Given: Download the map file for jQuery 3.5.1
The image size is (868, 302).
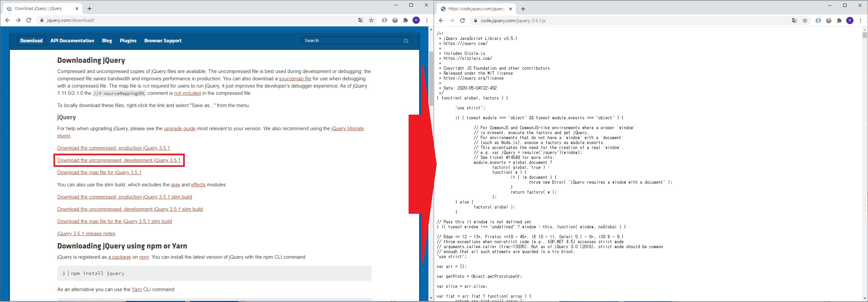Looking at the screenshot, I should point(99,172).
